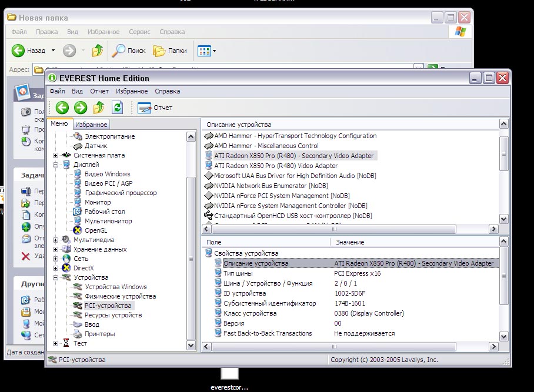Open EVEREST Вид menu

(77, 91)
